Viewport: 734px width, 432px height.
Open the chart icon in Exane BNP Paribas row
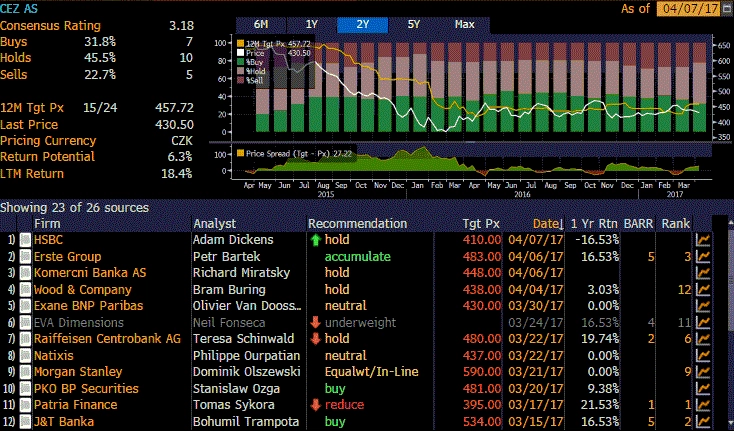tap(703, 306)
